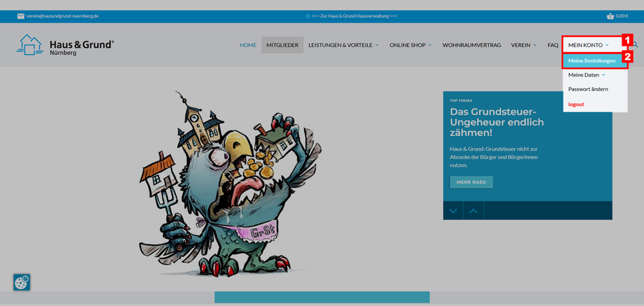Click the search magnifier icon
The image size is (644, 306).
[x=635, y=44]
